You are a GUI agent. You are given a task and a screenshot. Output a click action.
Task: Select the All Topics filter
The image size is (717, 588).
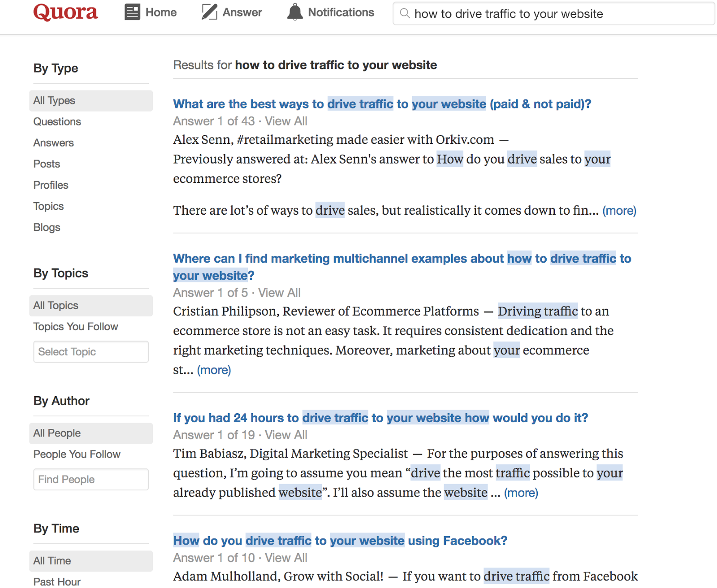coord(91,306)
